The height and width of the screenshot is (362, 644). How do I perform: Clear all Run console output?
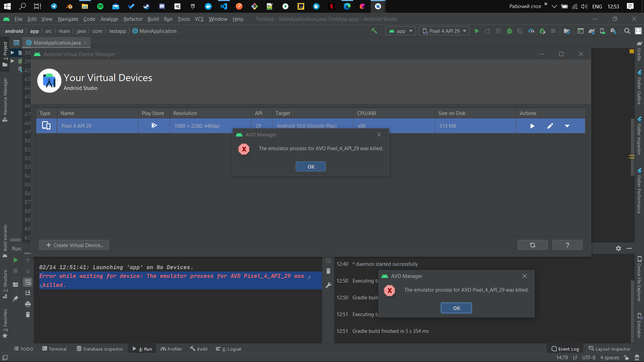[28, 314]
